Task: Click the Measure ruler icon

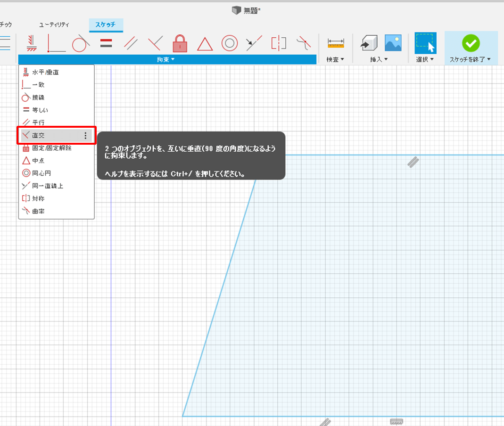Action: click(336, 43)
